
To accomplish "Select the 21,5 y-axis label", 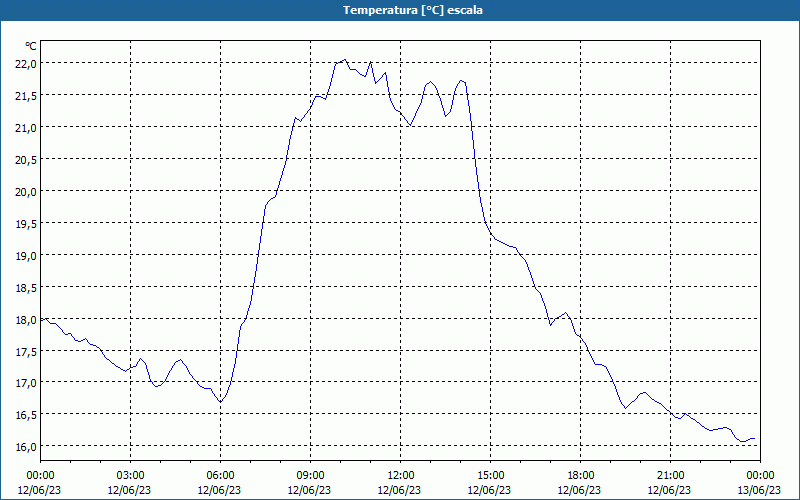I will coord(26,96).
